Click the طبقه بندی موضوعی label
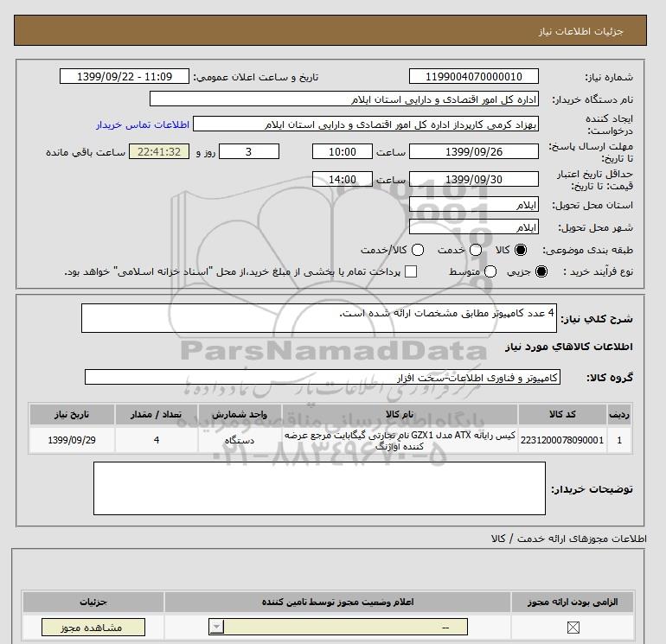 [587, 251]
